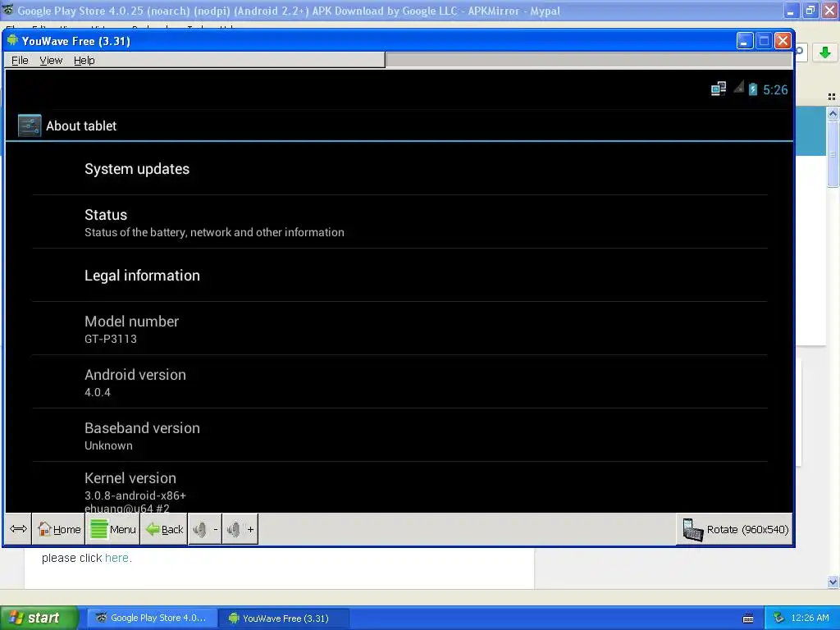Select the Kernel version row
The image size is (840, 630).
(x=399, y=487)
